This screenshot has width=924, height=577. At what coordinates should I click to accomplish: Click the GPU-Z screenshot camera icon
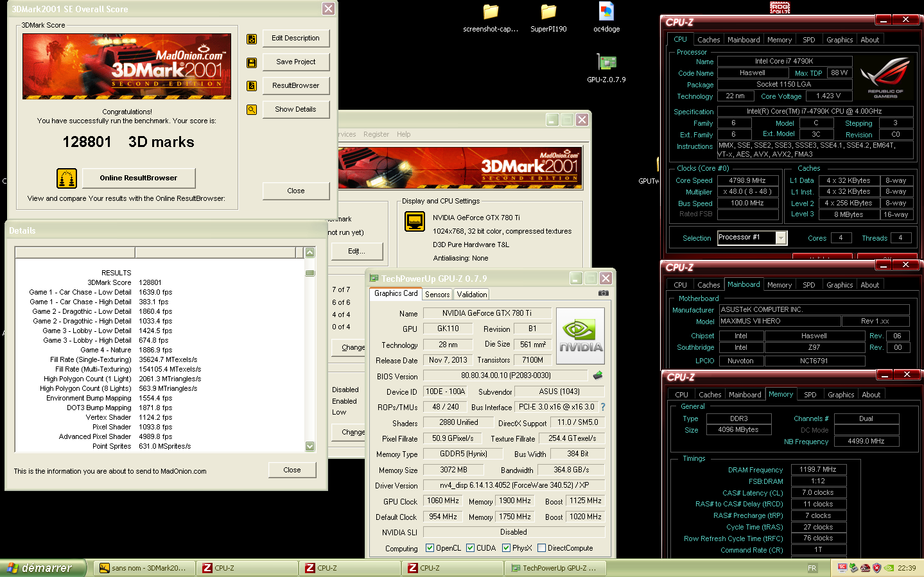(604, 293)
